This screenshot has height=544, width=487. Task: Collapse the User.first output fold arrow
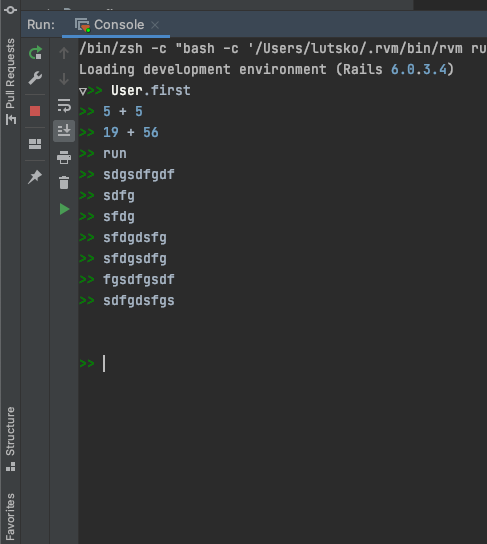coord(83,92)
